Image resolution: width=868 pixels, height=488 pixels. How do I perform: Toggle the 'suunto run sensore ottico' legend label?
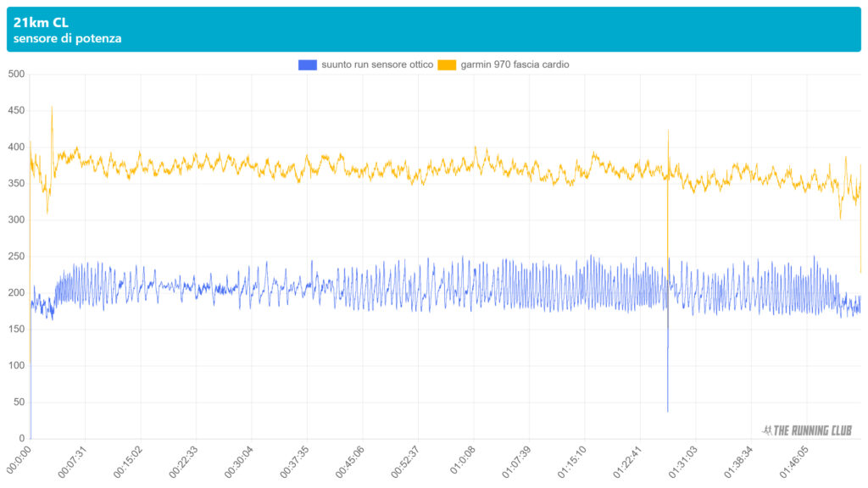point(377,64)
